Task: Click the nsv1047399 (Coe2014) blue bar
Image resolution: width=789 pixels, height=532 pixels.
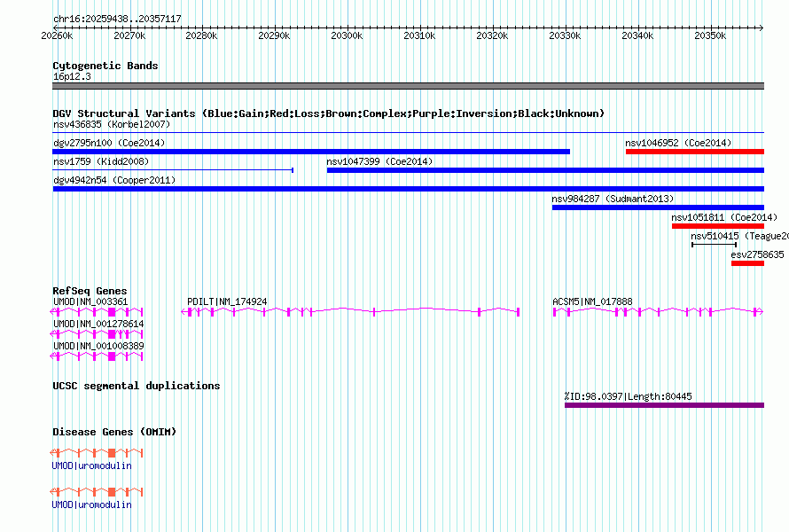Action: pyautogui.click(x=545, y=170)
